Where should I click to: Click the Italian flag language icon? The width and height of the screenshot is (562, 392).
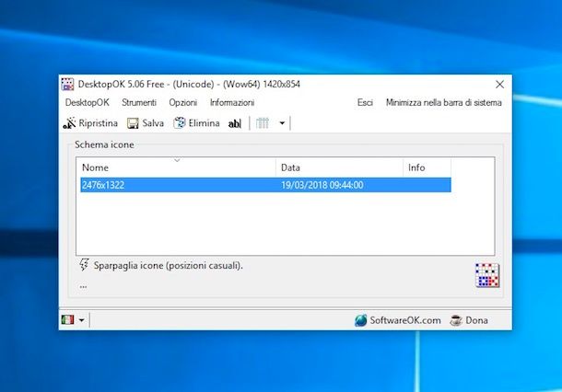67,319
